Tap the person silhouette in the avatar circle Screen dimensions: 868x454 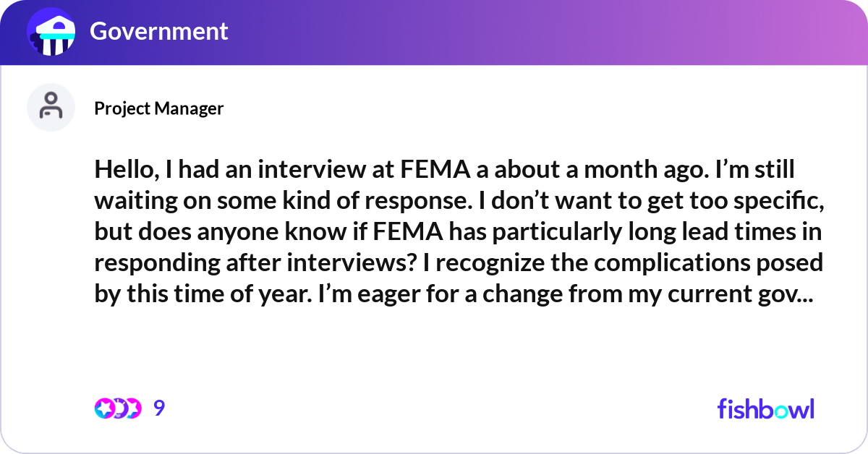pos(51,107)
